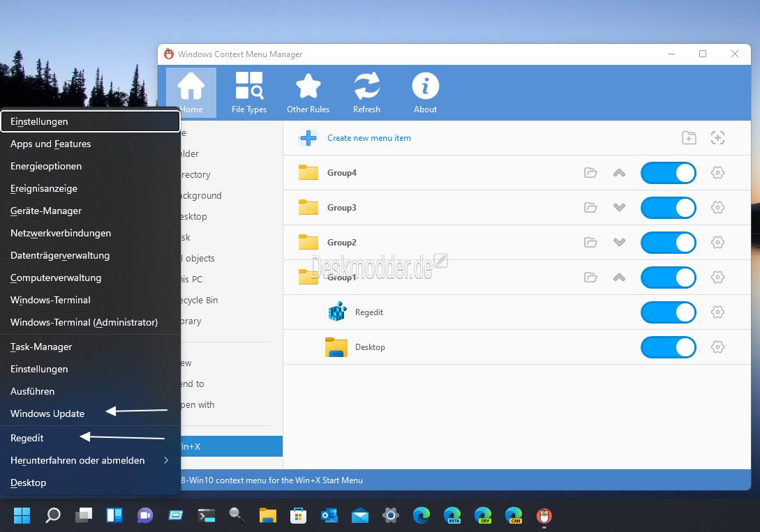The width and height of the screenshot is (760, 532).
Task: Expand Group3 with its down chevron
Action: 619,208
